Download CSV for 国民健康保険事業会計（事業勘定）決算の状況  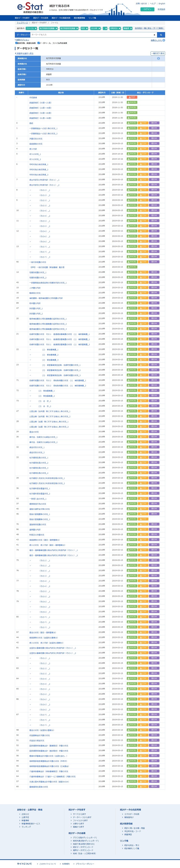coord(143,745)
